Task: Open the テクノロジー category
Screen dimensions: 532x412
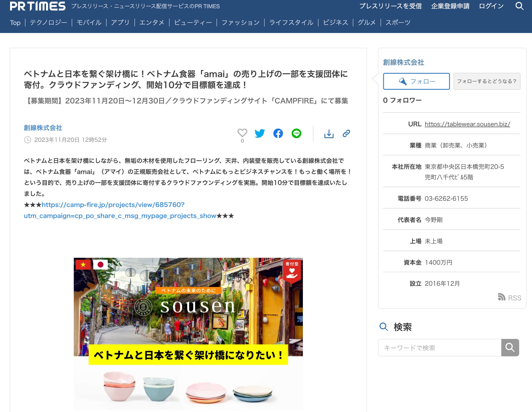Action: pyautogui.click(x=49, y=23)
